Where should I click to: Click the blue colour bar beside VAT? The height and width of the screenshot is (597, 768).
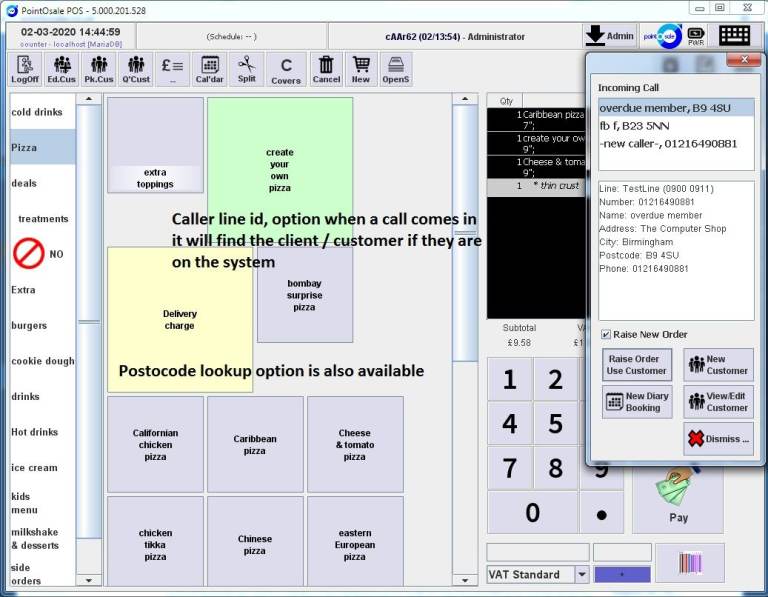(x=622, y=575)
